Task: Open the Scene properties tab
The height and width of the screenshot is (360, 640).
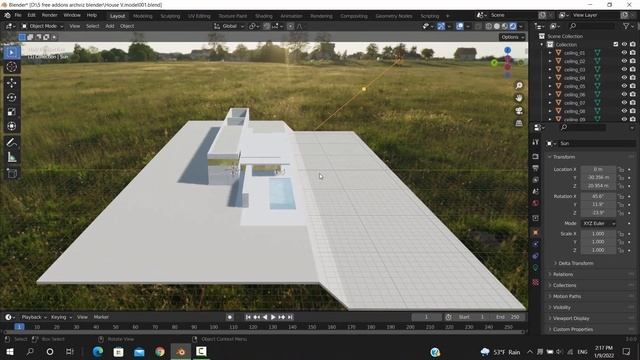Action: click(536, 191)
